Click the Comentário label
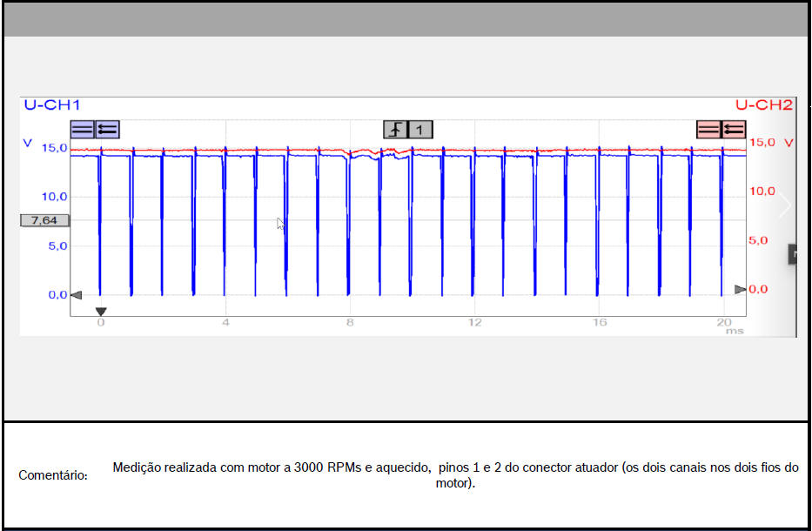The height and width of the screenshot is (531, 812). (x=53, y=475)
